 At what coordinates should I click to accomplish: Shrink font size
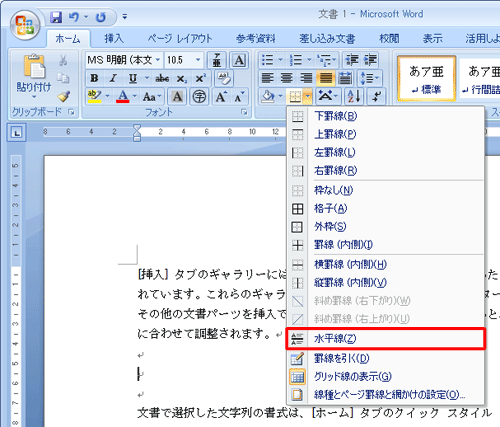point(239,97)
